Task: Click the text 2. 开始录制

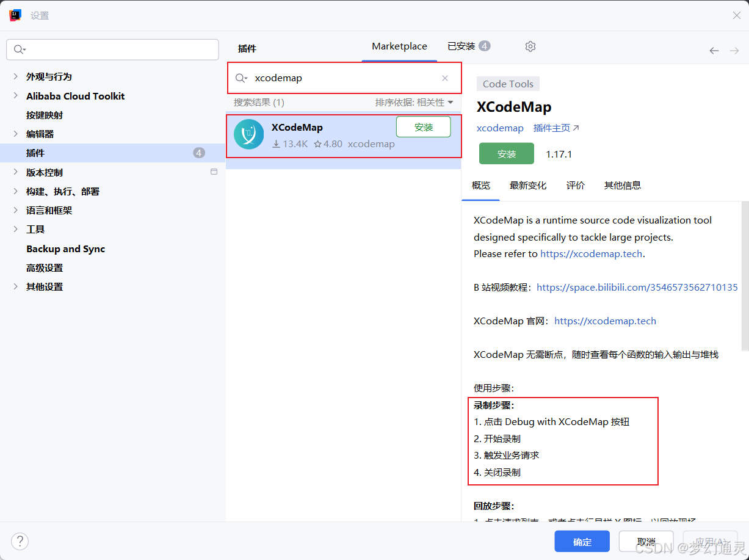Action: [497, 438]
